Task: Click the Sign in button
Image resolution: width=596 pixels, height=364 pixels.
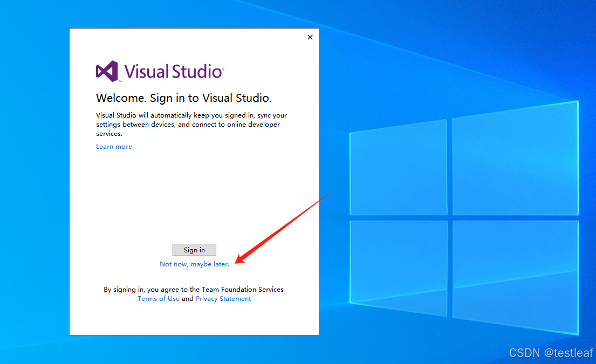Action: [x=194, y=250]
